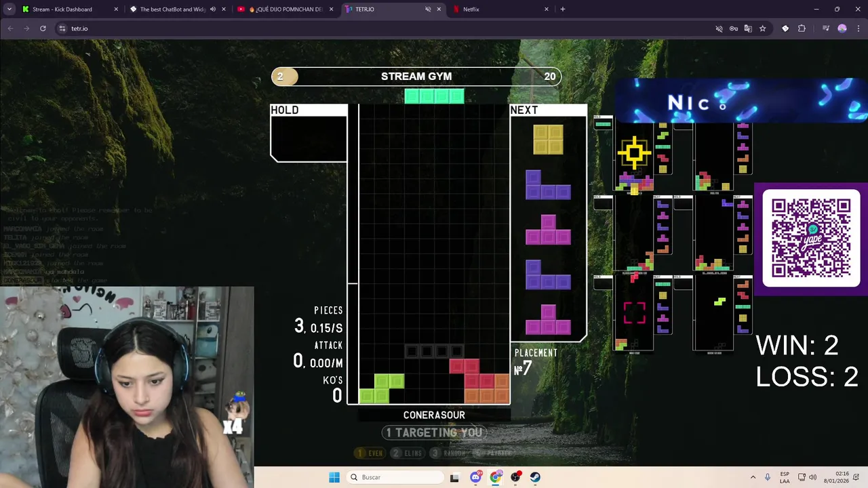Click the LOSS: 2 counter text
Viewport: 868px width, 488px height.
807,377
